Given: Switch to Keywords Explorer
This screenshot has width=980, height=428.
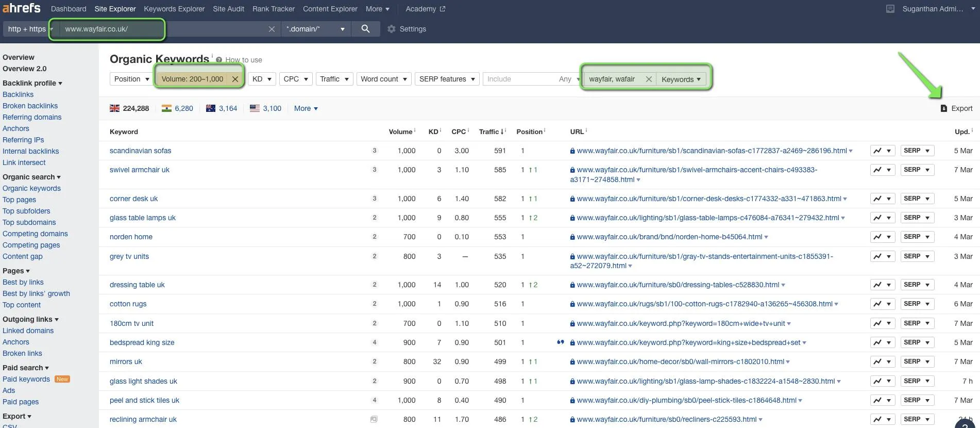Looking at the screenshot, I should click(x=174, y=9).
